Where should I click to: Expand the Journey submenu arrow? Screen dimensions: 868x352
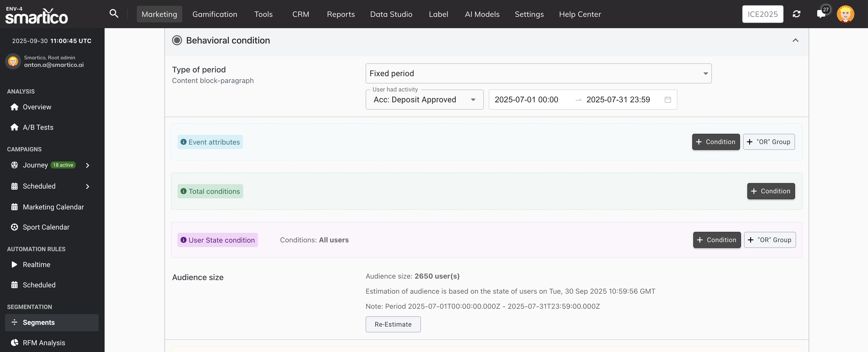tap(88, 165)
